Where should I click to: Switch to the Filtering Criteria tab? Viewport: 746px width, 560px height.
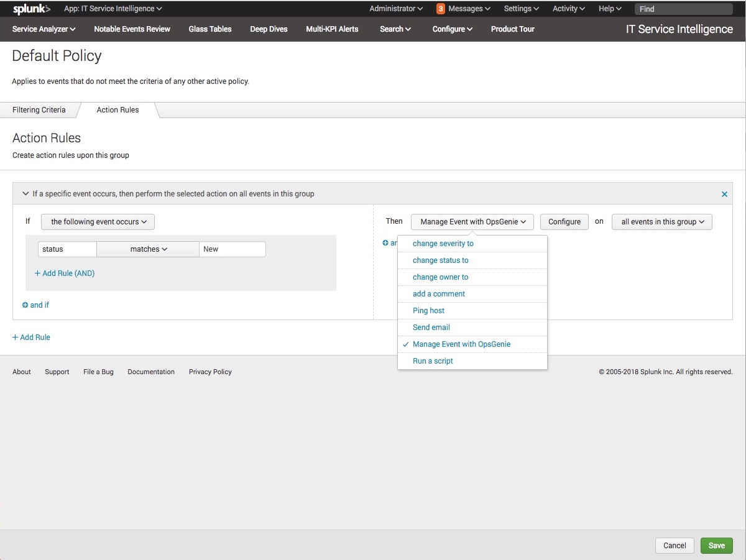pyautogui.click(x=39, y=110)
